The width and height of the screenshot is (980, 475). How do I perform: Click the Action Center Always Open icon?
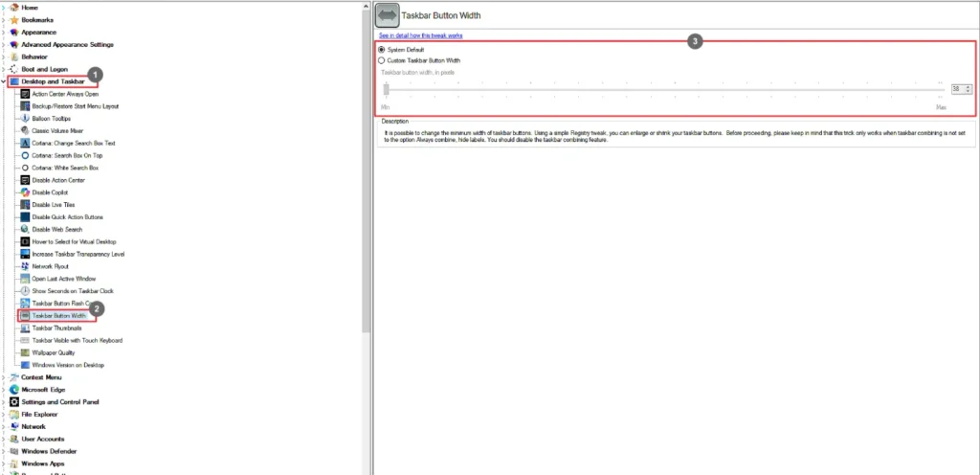pyautogui.click(x=25, y=94)
